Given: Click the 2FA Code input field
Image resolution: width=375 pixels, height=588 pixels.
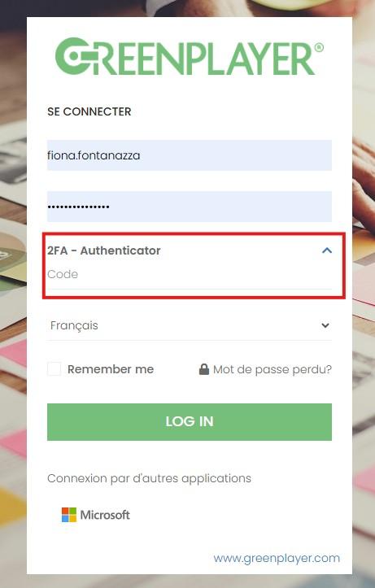Looking at the screenshot, I should click(190, 275).
